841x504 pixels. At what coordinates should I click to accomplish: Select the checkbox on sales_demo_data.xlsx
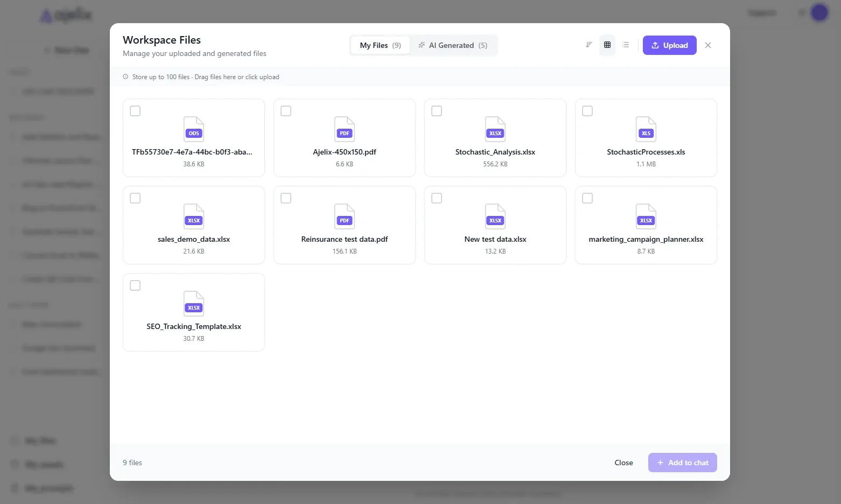tap(135, 198)
